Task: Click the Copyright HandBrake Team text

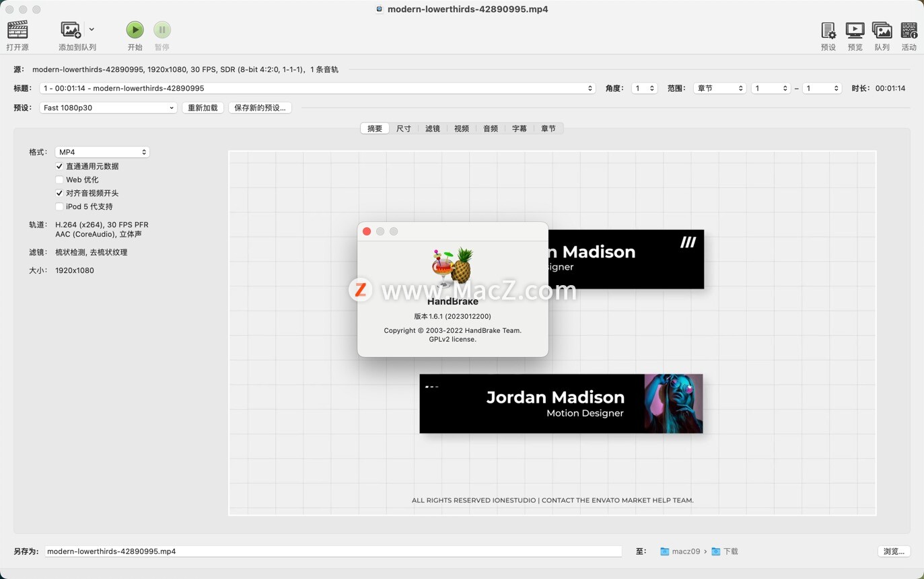Action: coord(452,330)
